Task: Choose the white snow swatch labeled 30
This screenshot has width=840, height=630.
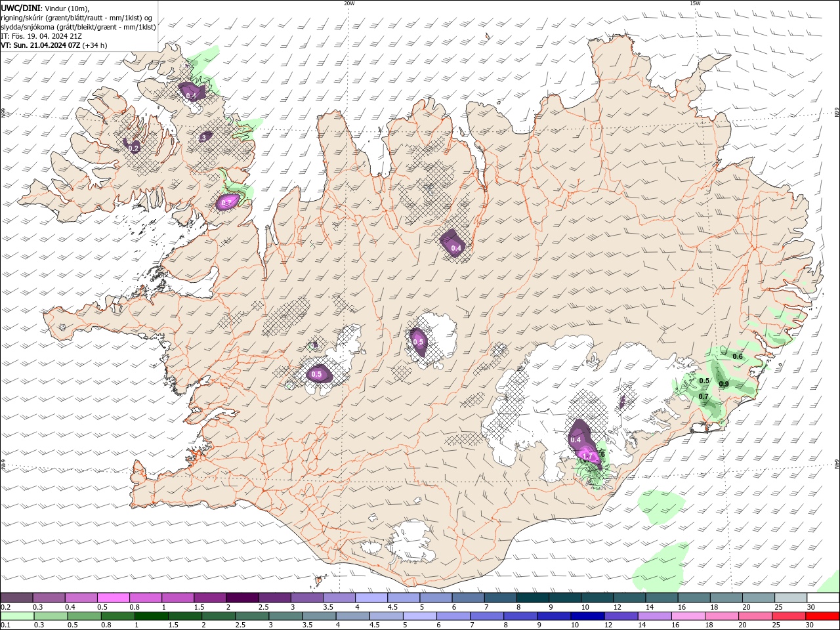Action: (x=823, y=597)
